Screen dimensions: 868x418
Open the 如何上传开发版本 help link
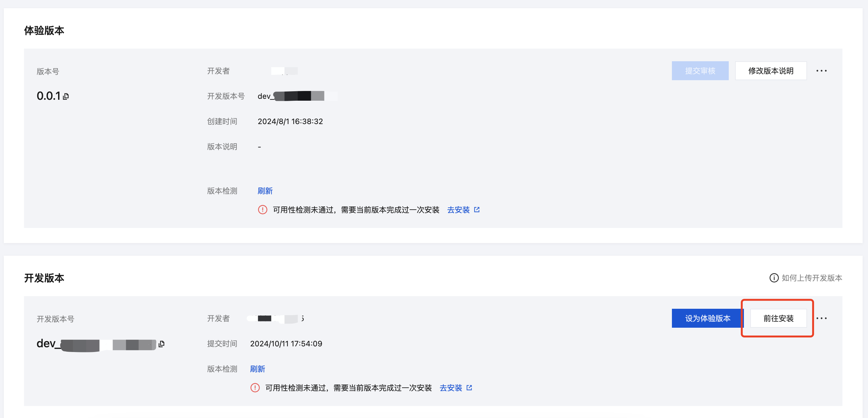(x=811, y=278)
